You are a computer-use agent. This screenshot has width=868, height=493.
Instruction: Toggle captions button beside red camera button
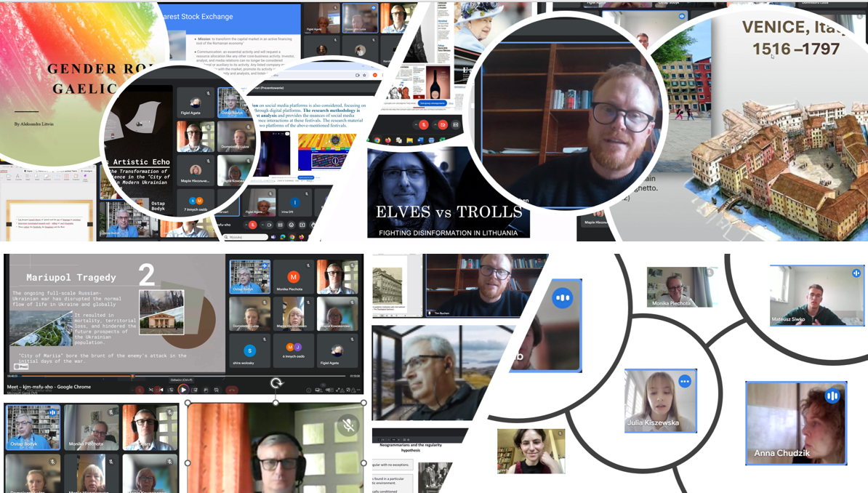(x=456, y=124)
